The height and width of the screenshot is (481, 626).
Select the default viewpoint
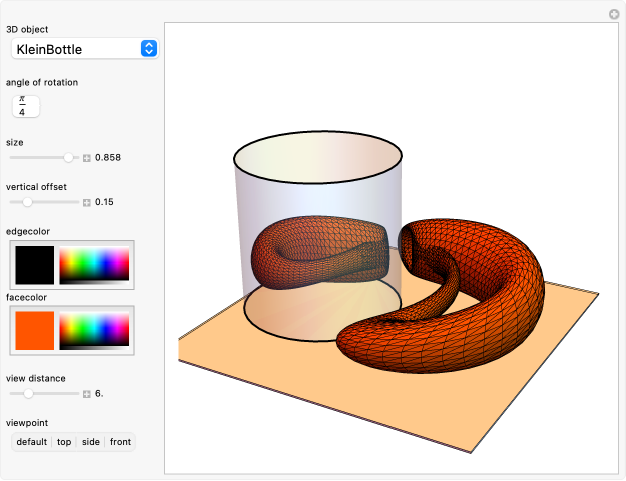(x=32, y=442)
